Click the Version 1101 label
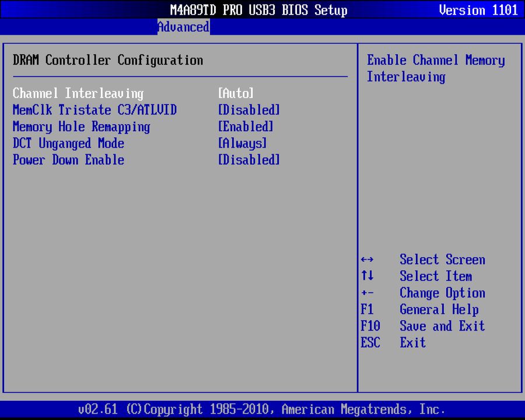Screen dimensions: 525x420 (478, 10)
